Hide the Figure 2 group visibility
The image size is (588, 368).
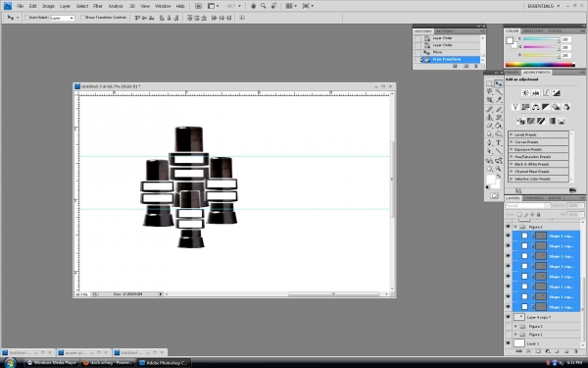point(508,227)
